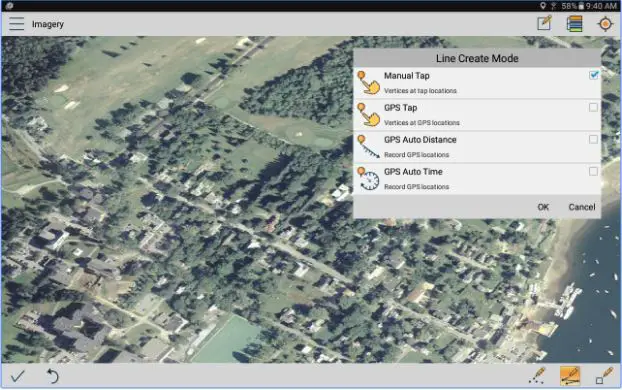This screenshot has width=622, height=390.
Task: Open the hamburger menu
Action: coord(17,24)
